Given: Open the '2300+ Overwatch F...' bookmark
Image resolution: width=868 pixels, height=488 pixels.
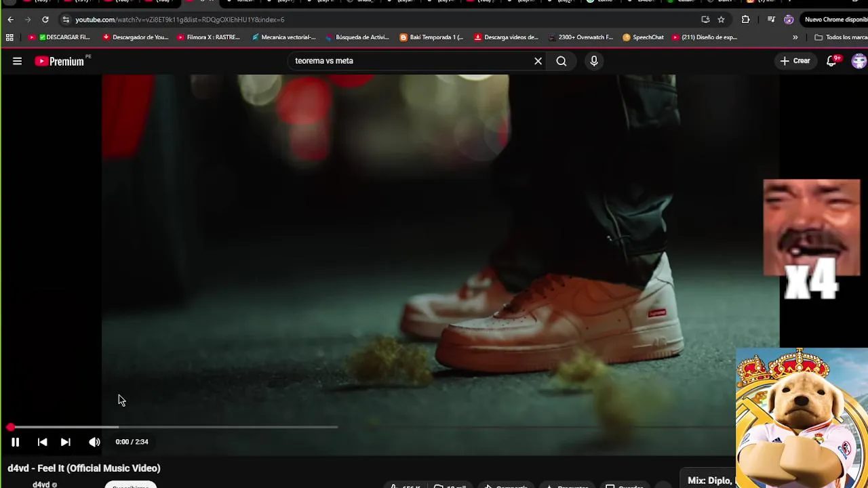Looking at the screenshot, I should coord(581,37).
